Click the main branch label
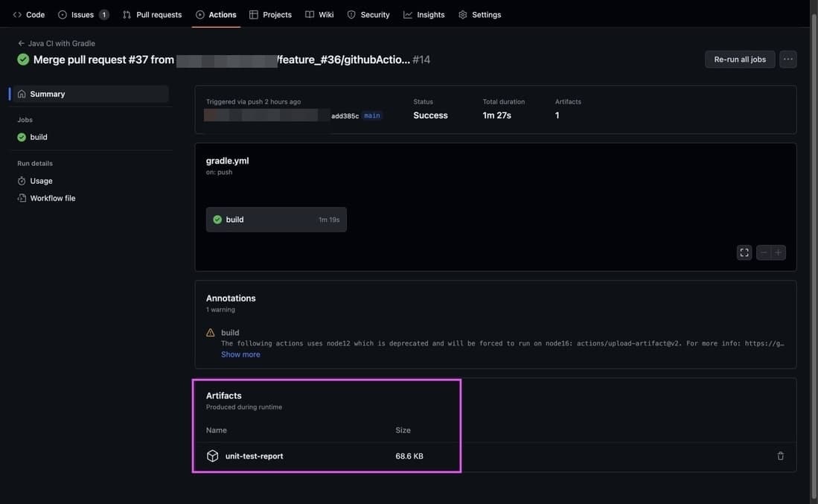 coord(372,116)
